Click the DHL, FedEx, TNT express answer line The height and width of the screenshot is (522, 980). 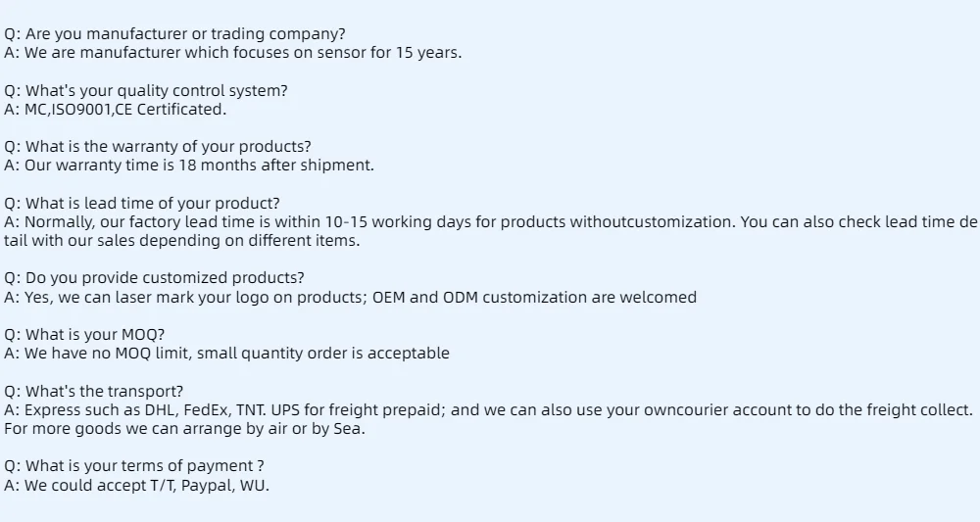pyautogui.click(x=489, y=410)
